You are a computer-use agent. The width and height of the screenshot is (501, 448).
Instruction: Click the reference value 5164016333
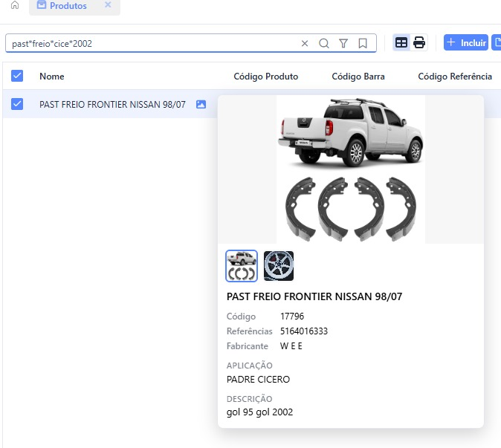tap(304, 331)
